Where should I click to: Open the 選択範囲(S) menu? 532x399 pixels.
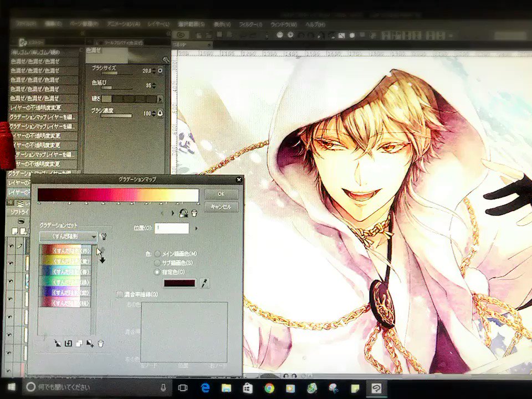coord(192,24)
